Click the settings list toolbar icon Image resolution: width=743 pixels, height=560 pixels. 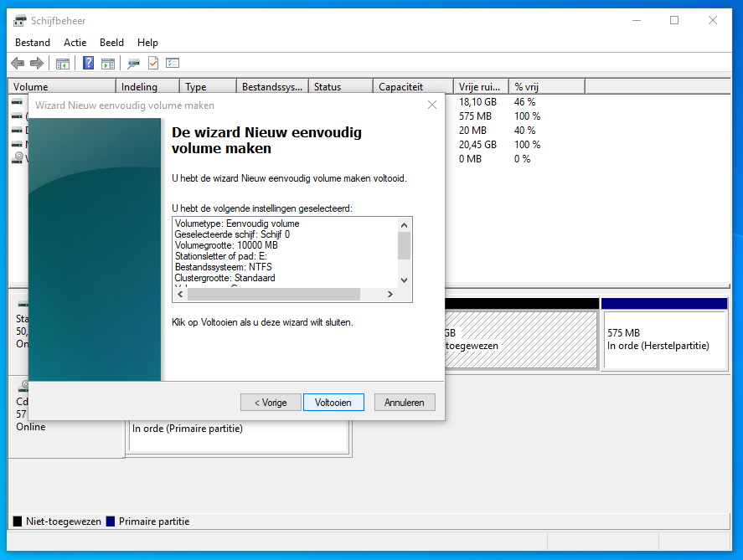point(173,63)
